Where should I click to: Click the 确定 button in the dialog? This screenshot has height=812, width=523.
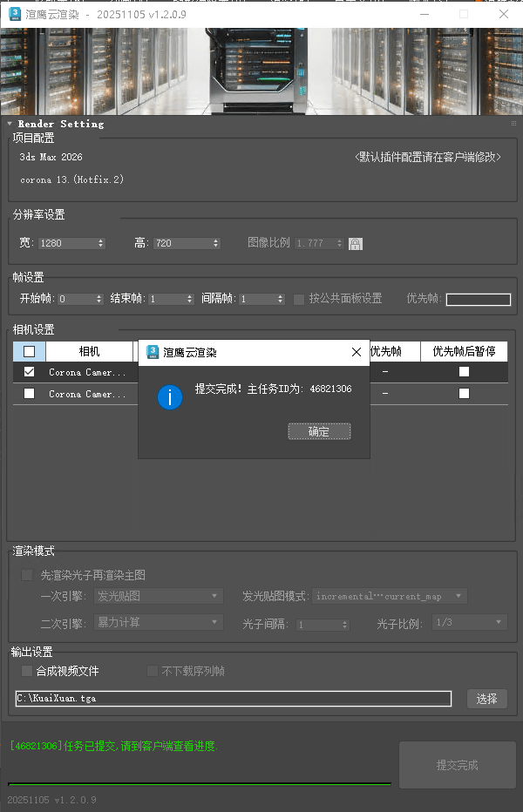(319, 431)
